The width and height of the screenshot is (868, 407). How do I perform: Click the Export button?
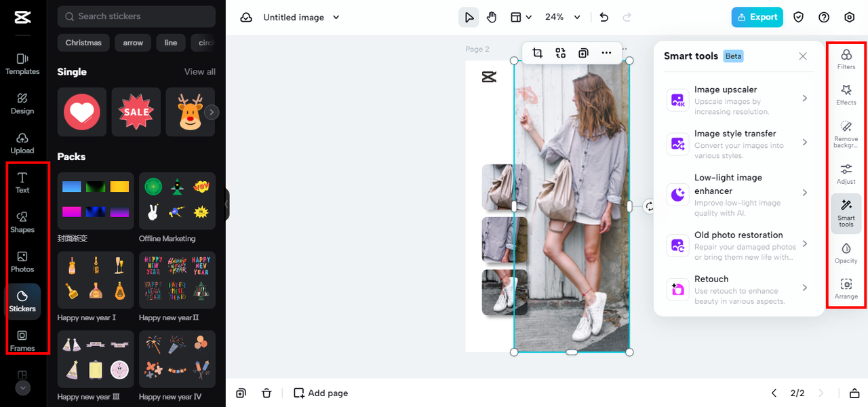(757, 17)
